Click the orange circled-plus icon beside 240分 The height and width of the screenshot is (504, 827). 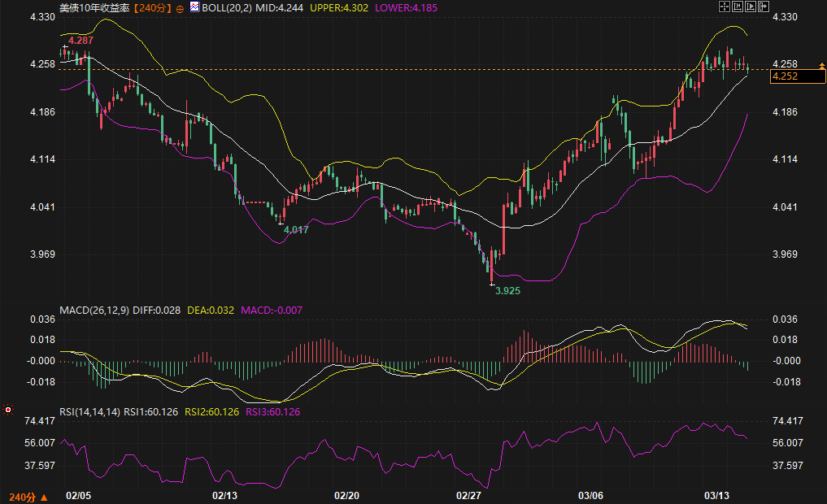[x=180, y=7]
